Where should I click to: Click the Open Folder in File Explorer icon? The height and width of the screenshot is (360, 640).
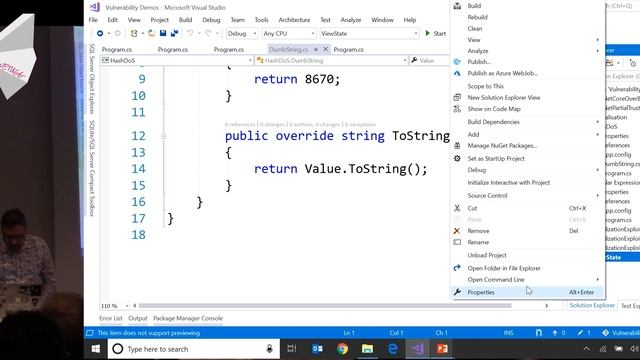[x=457, y=268]
